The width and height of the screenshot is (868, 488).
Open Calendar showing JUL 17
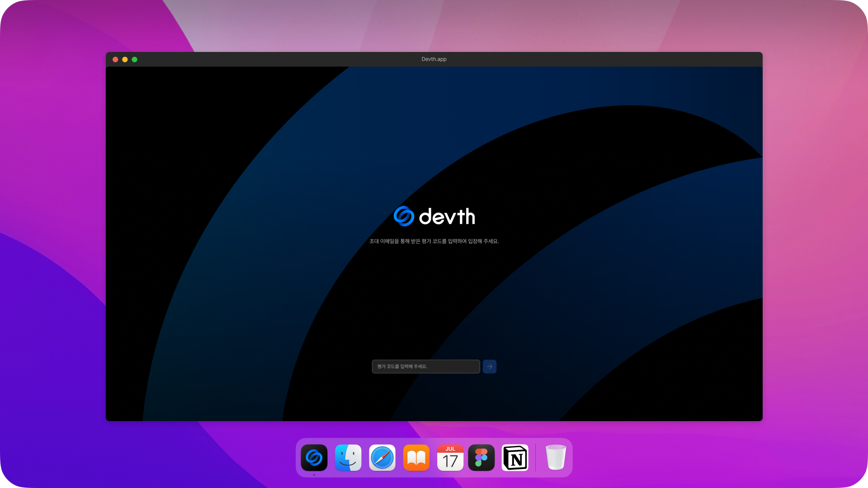(450, 458)
